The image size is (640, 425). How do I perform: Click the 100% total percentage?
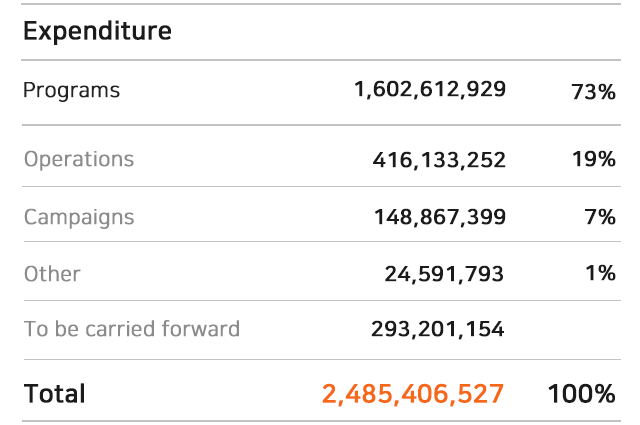581,394
